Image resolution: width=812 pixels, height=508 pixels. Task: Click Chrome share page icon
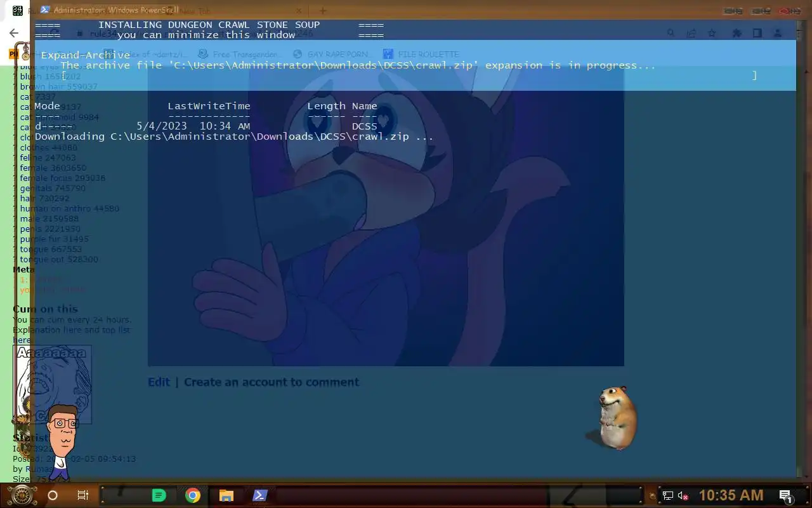[691, 33]
